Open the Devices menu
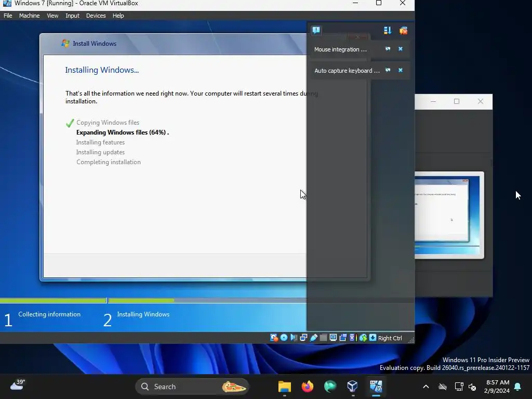 96,16
